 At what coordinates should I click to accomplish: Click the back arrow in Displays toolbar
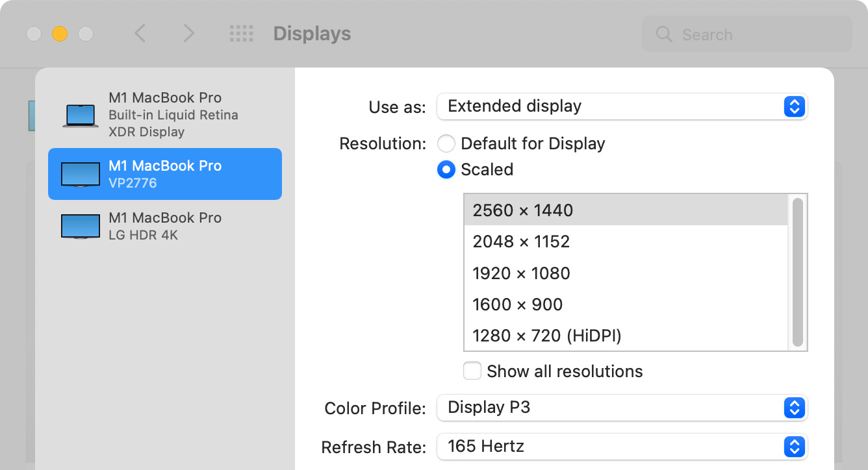[140, 34]
